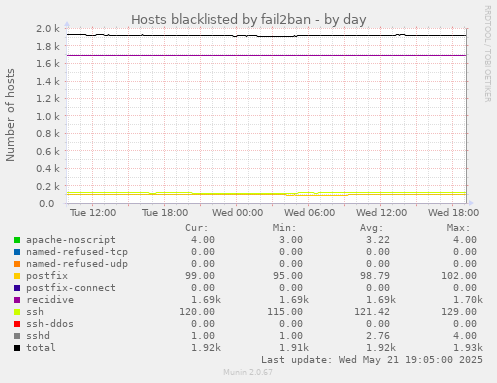Click the Wed 00:00 time axis label
This screenshot has width=497, height=383.
click(237, 213)
